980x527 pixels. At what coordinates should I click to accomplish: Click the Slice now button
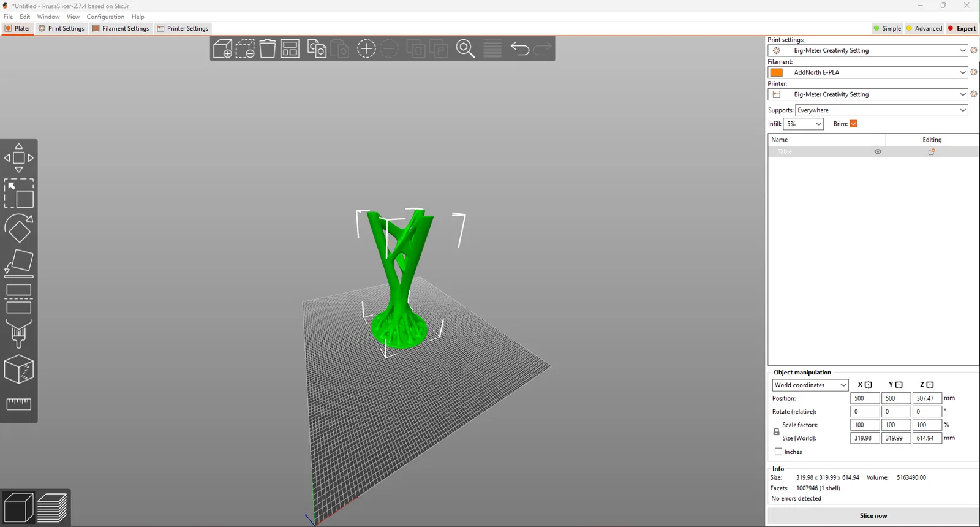pyautogui.click(x=873, y=516)
